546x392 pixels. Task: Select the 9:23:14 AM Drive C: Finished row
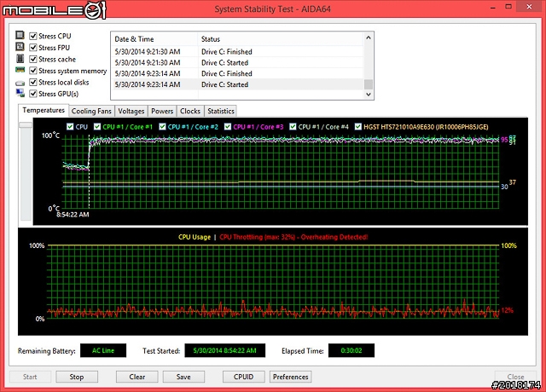coord(237,73)
